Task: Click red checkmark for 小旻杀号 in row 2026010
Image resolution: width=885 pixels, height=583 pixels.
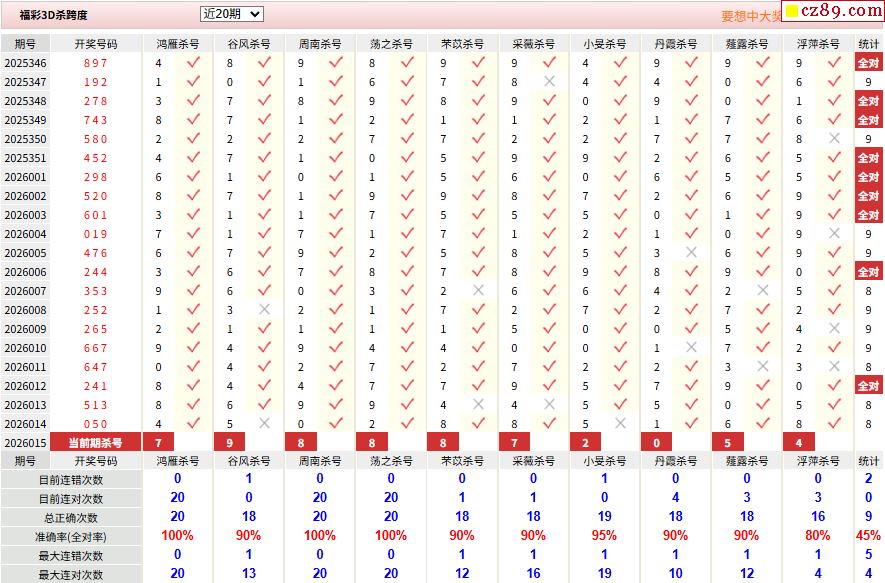Action: point(620,347)
